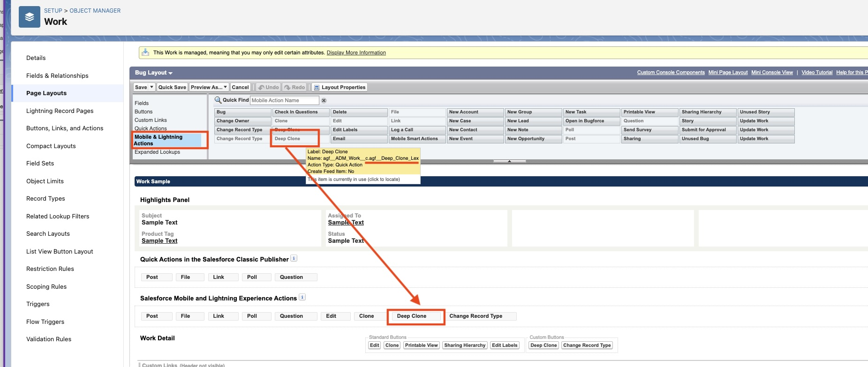Click the info icon beside Salesforce Classic Publisher heading
Screen dimensions: 868x367
tap(294, 258)
